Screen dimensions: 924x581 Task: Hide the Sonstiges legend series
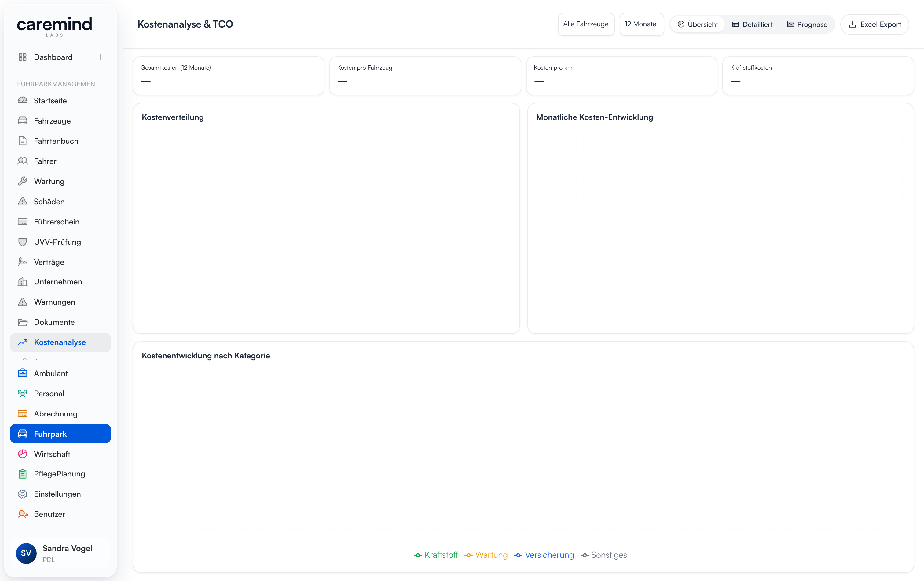[x=603, y=555]
